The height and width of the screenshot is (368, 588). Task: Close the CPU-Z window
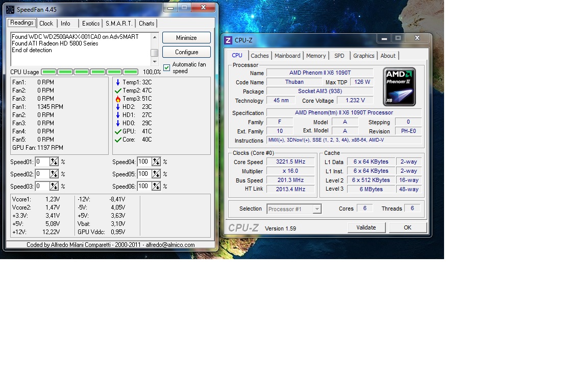coord(417,38)
